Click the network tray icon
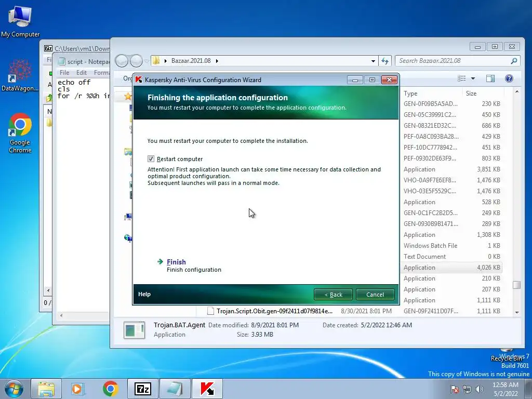Image resolution: width=532 pixels, height=399 pixels. tap(467, 389)
